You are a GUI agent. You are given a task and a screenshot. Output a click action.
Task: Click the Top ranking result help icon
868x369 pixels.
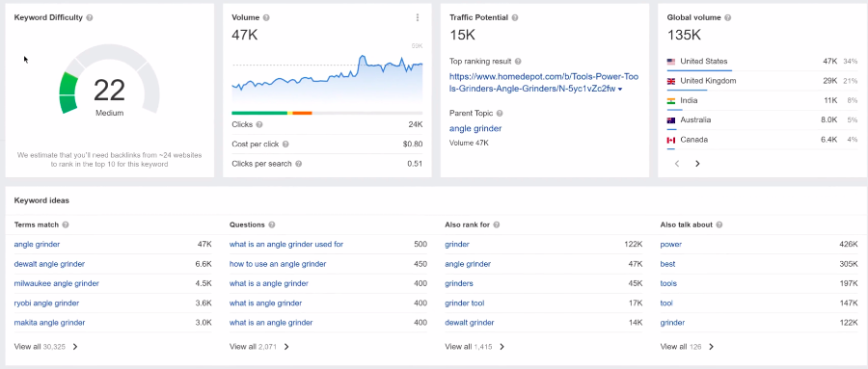(x=518, y=62)
